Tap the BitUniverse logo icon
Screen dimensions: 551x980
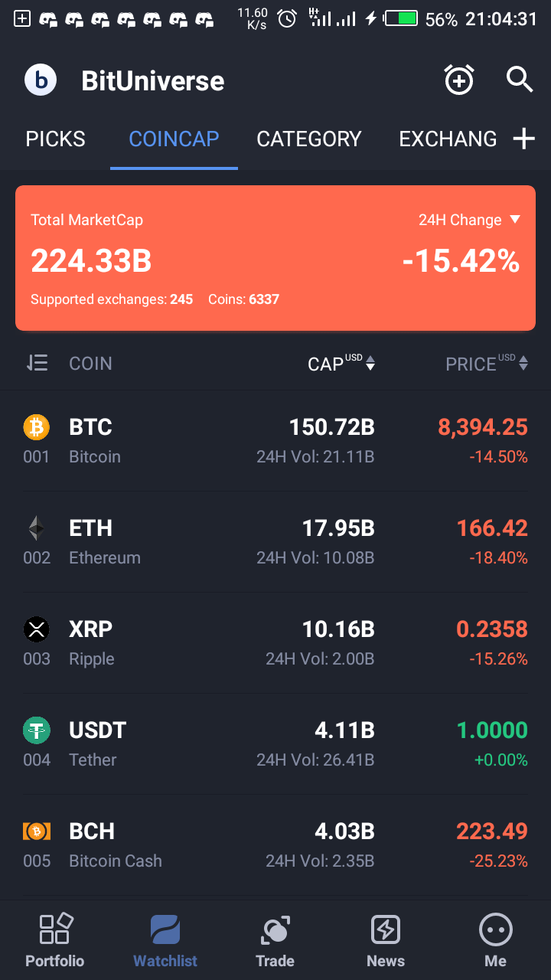coord(41,80)
